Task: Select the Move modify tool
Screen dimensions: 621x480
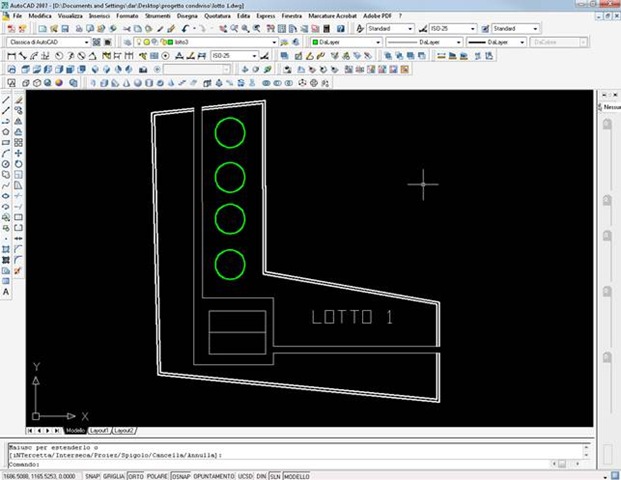Action: click(19, 153)
